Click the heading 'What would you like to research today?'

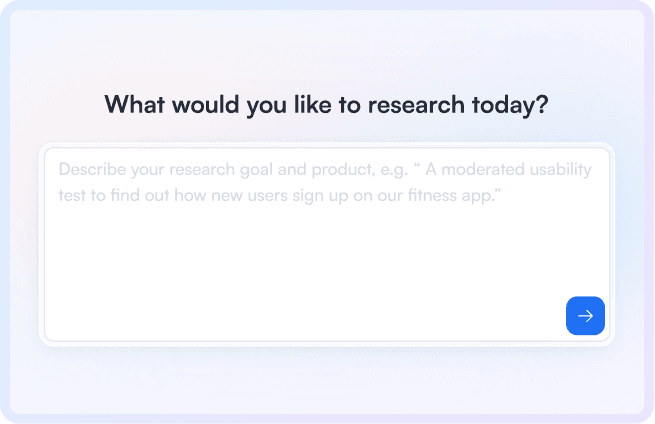pyautogui.click(x=326, y=105)
